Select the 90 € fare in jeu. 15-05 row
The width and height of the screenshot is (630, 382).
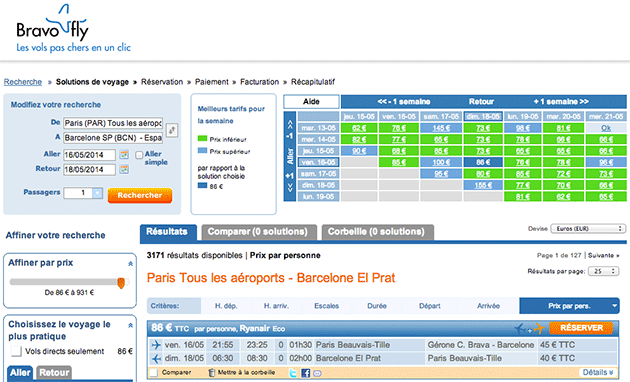pos(359,151)
